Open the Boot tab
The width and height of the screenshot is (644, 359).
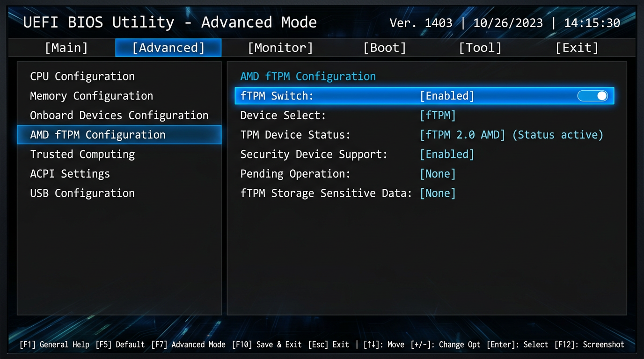[384, 47]
